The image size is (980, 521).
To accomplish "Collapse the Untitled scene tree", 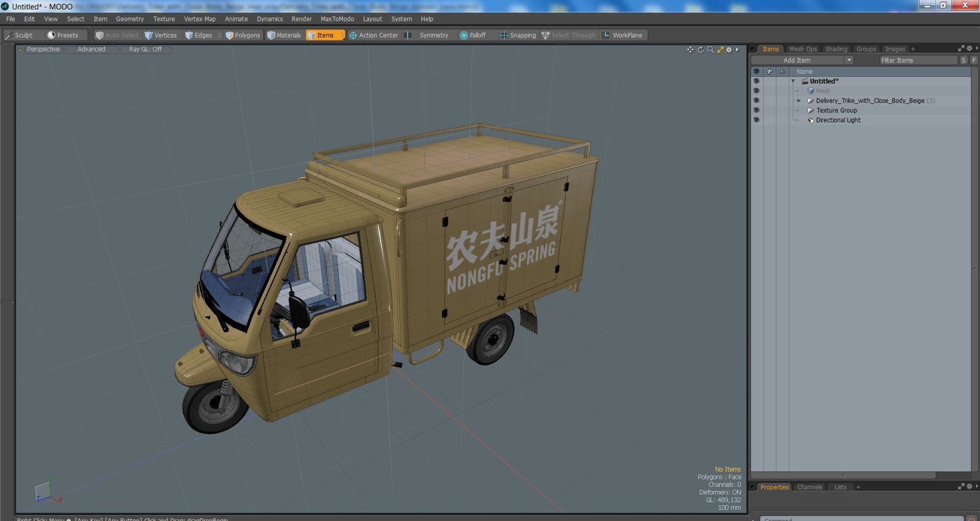I will coord(793,81).
